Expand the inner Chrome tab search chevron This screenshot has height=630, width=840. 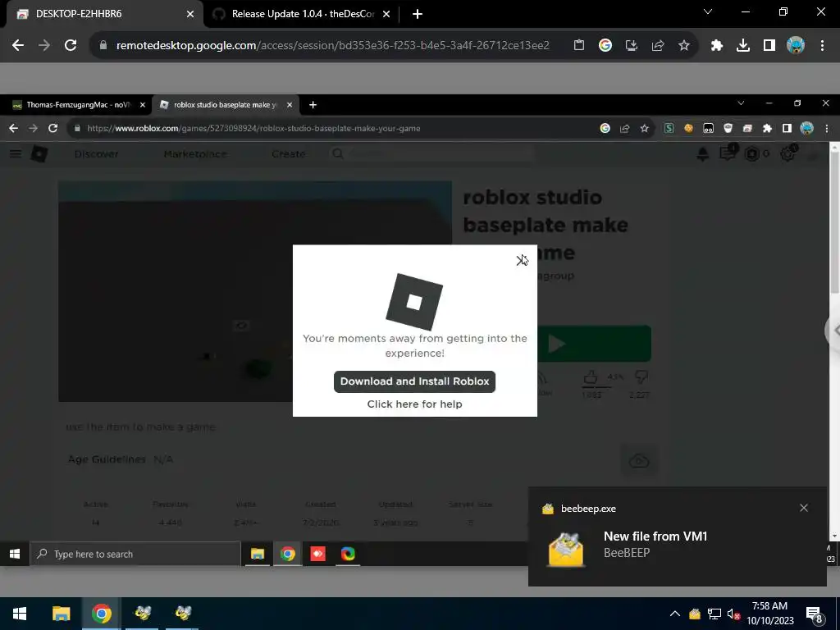741,103
